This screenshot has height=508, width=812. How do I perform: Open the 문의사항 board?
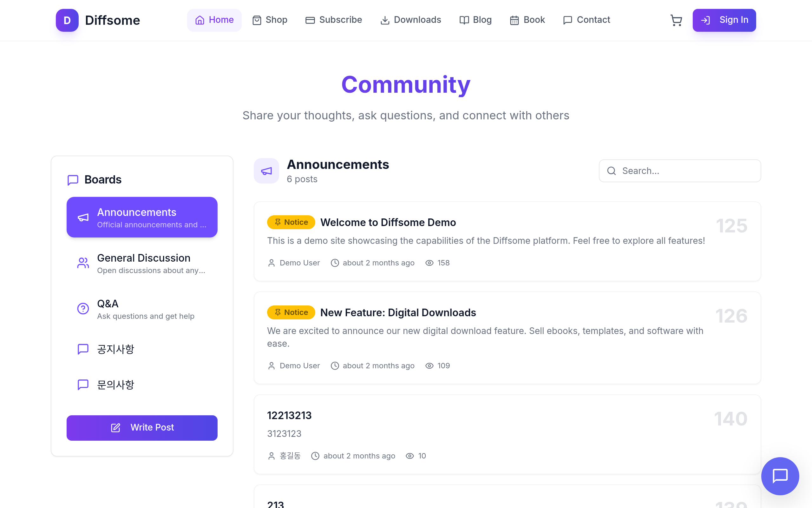pos(142,384)
